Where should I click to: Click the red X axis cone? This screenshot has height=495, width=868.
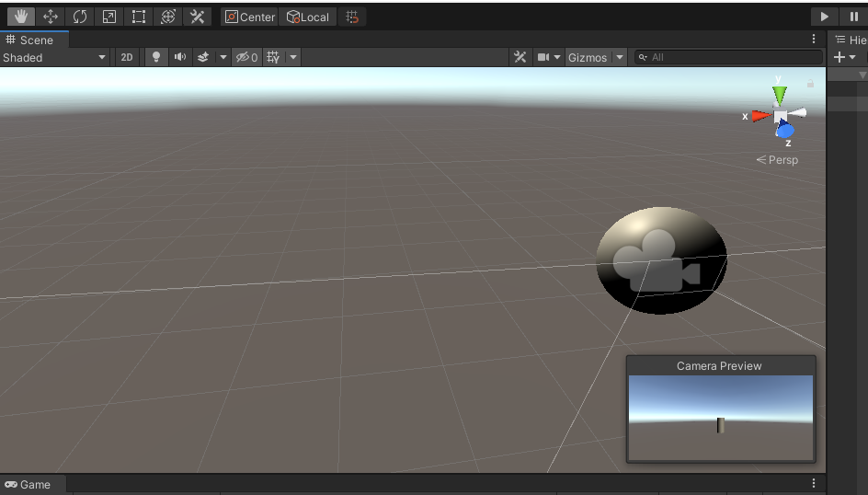(761, 116)
